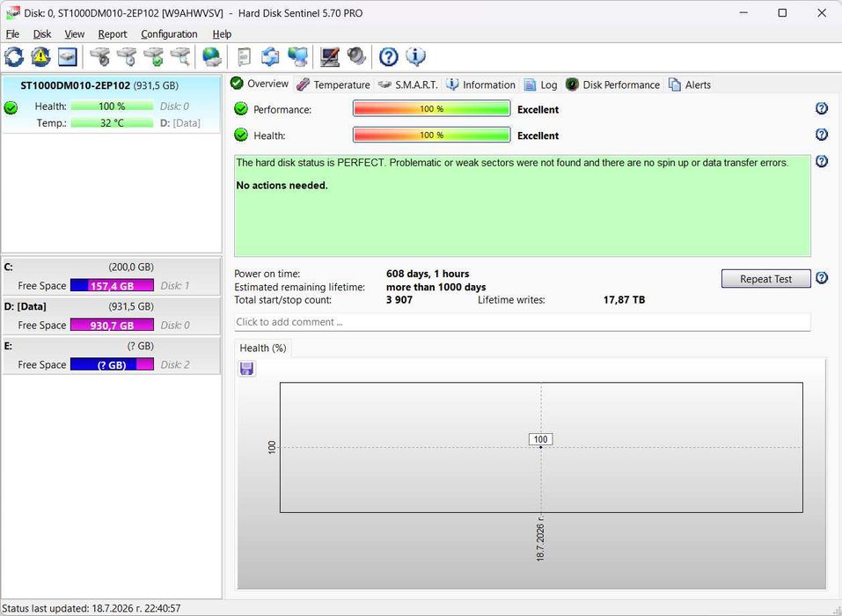Click the yellow warning triangle toolbar icon

point(40,56)
